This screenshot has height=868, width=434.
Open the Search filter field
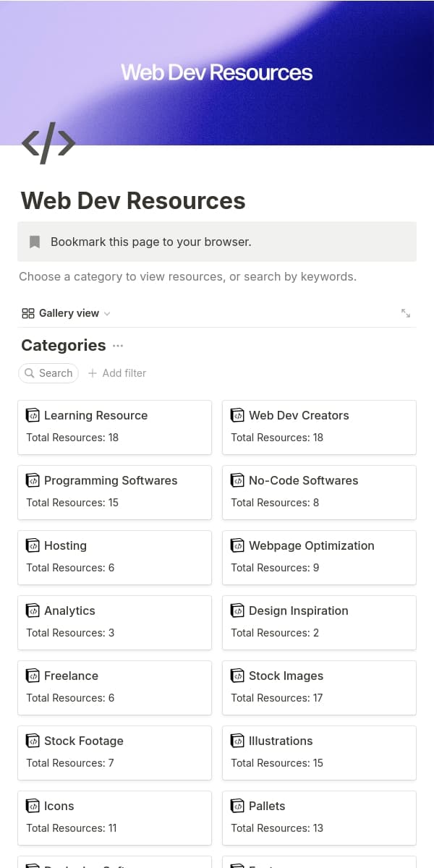pos(48,373)
